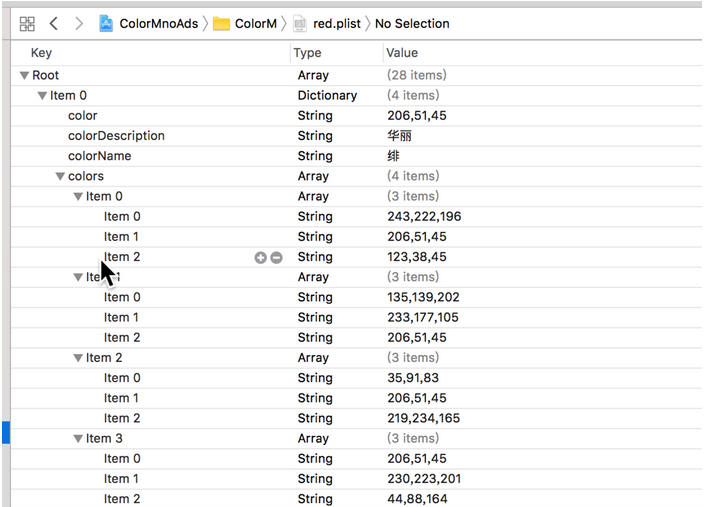Image resolution: width=706 pixels, height=507 pixels.
Task: Collapse the Root array
Action: (25, 75)
